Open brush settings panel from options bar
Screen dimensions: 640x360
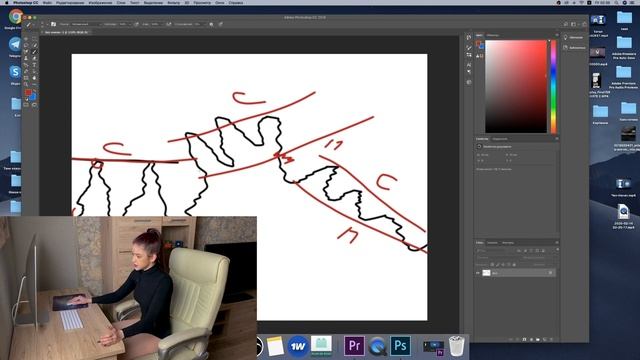point(53,24)
